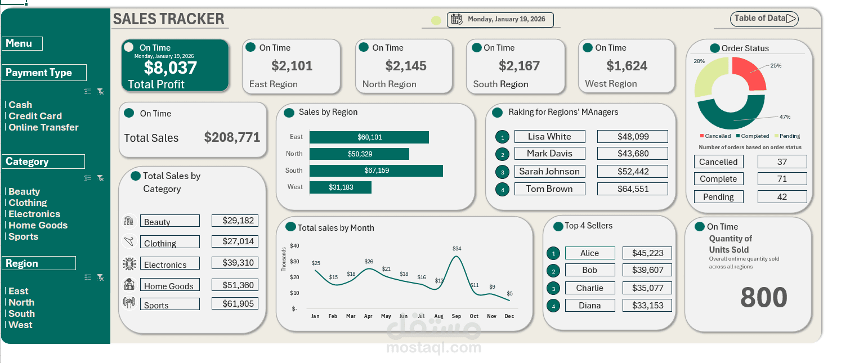Click the South bar showing $67,159
The width and height of the screenshot is (868, 363).
(x=376, y=171)
